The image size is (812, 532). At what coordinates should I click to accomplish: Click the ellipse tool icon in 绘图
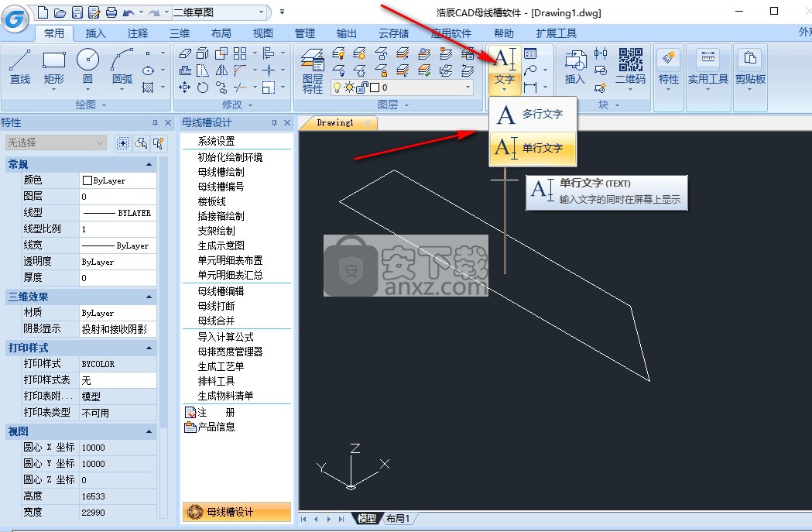tap(148, 70)
